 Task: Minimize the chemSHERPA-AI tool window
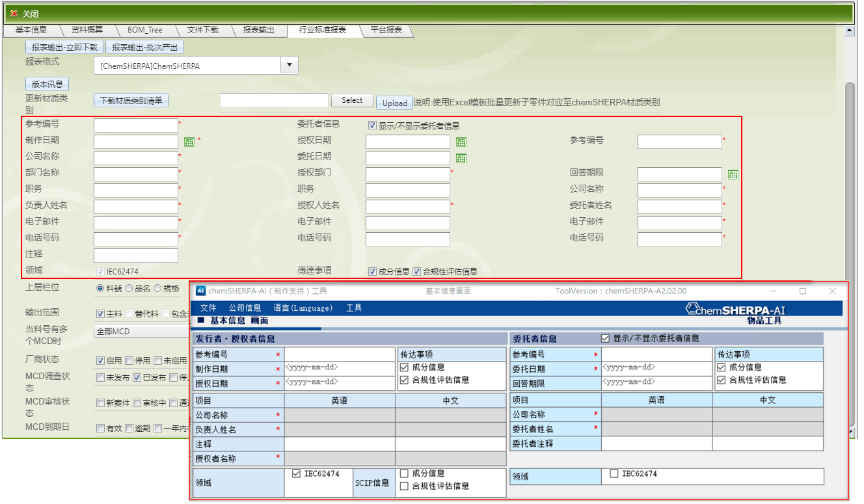(x=774, y=291)
